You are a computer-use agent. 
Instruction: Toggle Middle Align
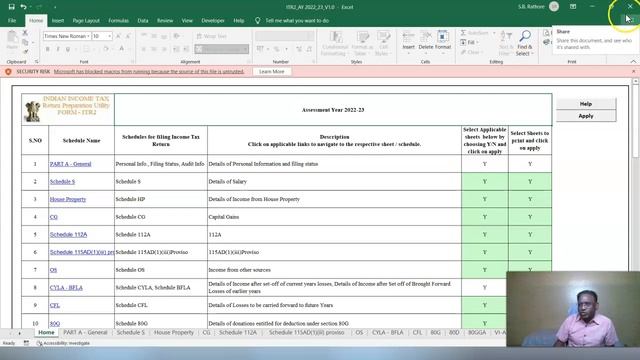[x=154, y=36]
